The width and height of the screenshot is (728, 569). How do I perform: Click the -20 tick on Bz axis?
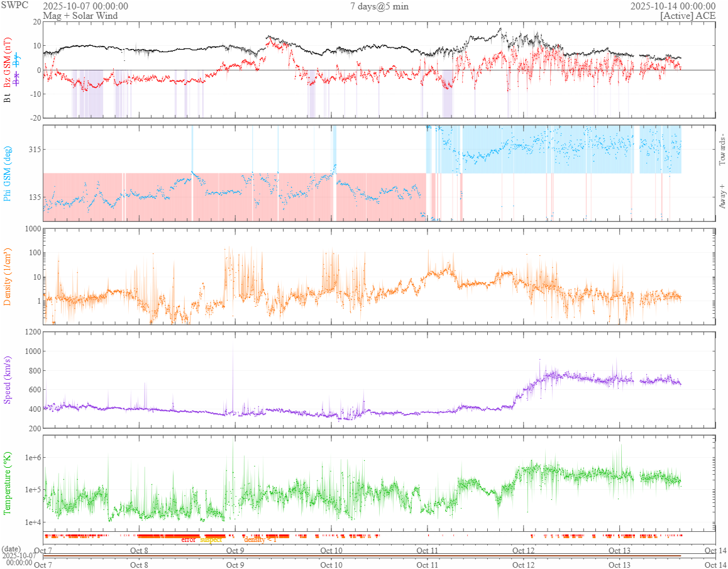tap(35, 118)
